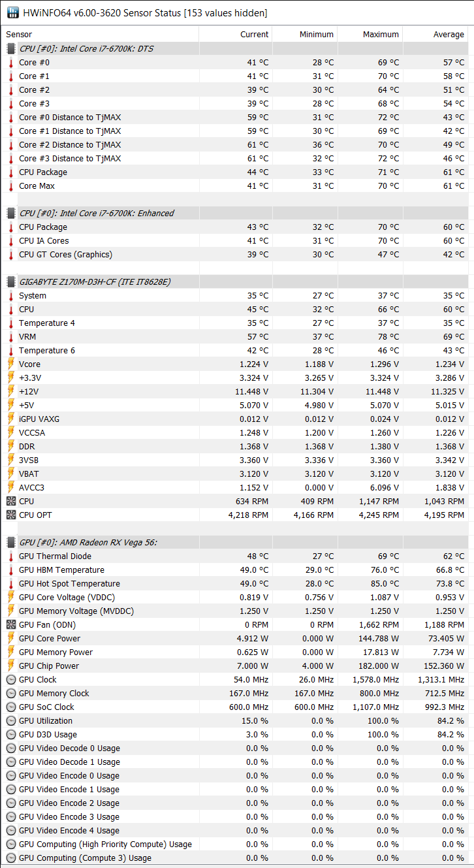Click gauge icon for GPU Video Encode 4 Usage
This screenshot has width=474, height=868.
[11, 830]
